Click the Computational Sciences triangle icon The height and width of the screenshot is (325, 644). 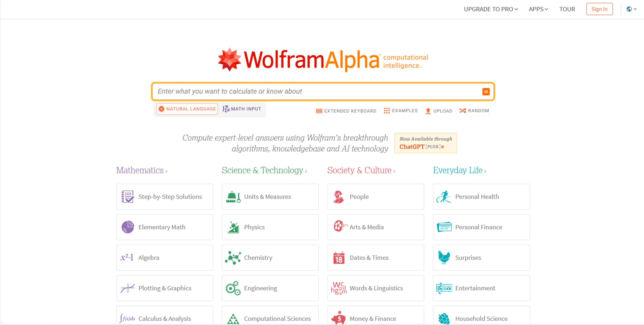(233, 319)
